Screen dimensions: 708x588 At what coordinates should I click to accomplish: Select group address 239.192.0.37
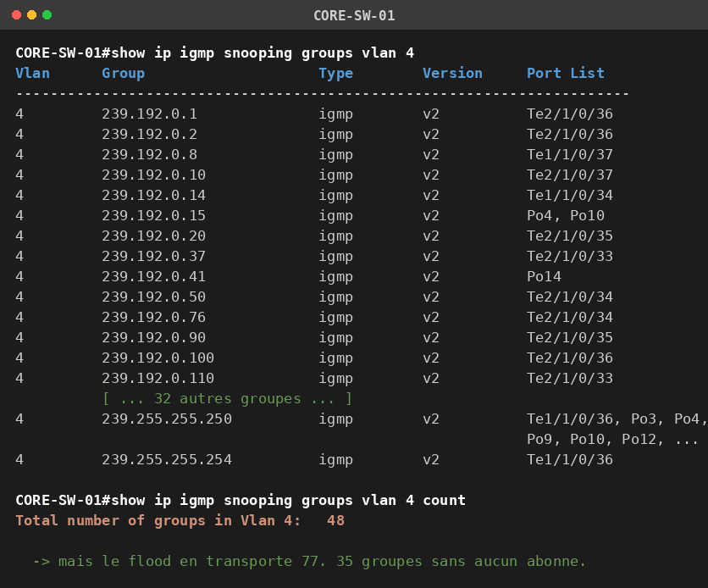point(153,256)
